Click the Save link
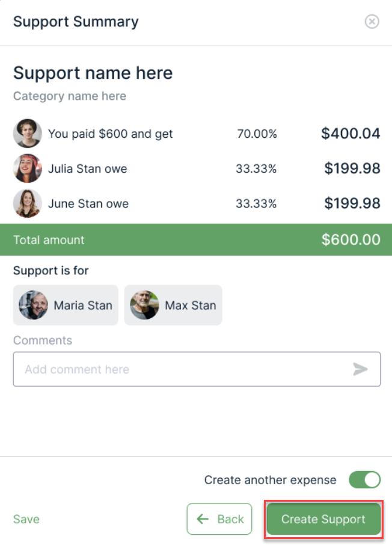Screen dimensions: 392x545 [x=26, y=519]
